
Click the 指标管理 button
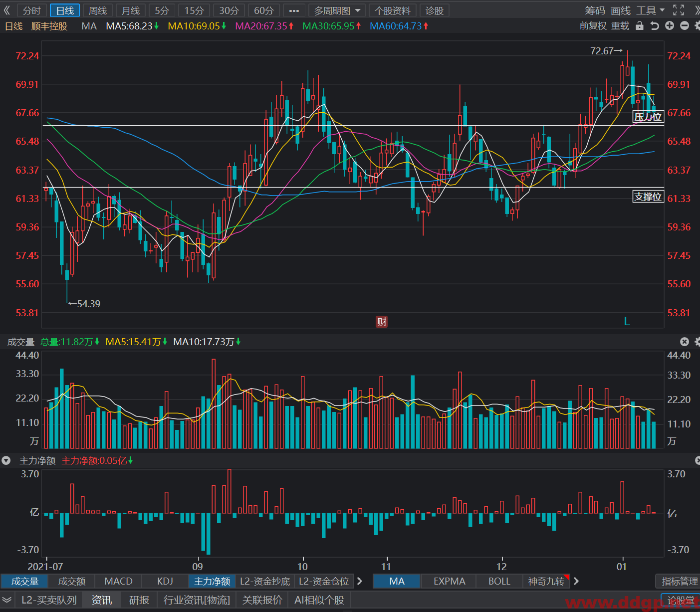pyautogui.click(x=679, y=581)
